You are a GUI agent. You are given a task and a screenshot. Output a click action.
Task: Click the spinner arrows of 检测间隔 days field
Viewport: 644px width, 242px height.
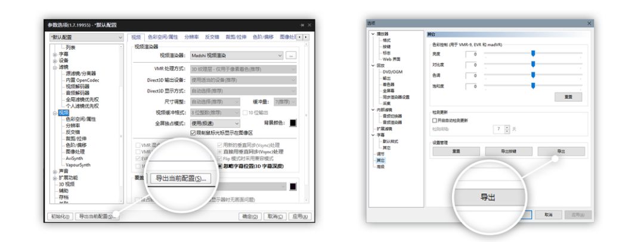click(507, 129)
